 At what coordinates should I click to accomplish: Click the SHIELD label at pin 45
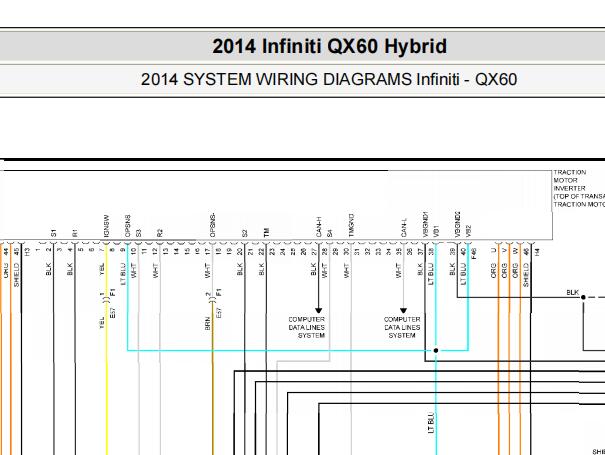[17, 275]
